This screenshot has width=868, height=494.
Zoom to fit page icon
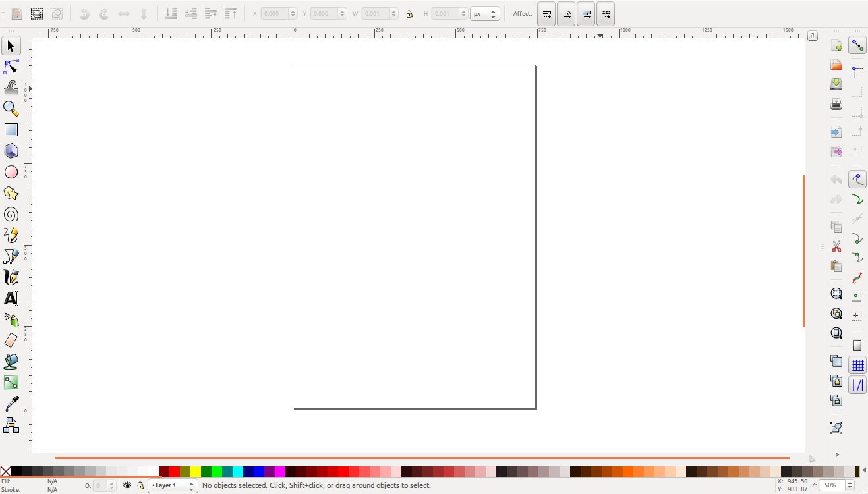click(836, 333)
